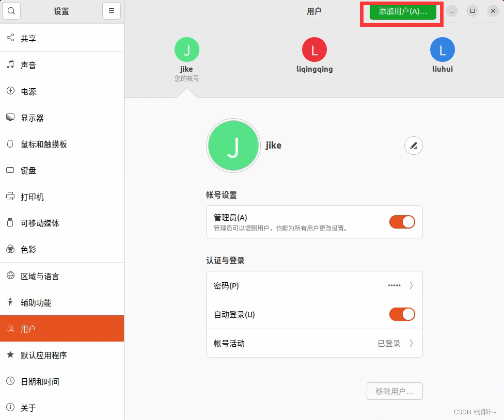Open the 声音 sound settings page

62,65
